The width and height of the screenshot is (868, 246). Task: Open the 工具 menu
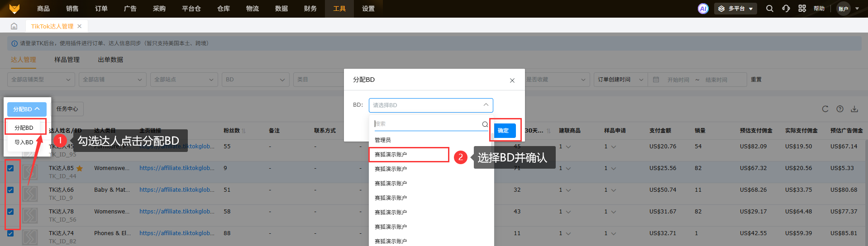coord(339,9)
